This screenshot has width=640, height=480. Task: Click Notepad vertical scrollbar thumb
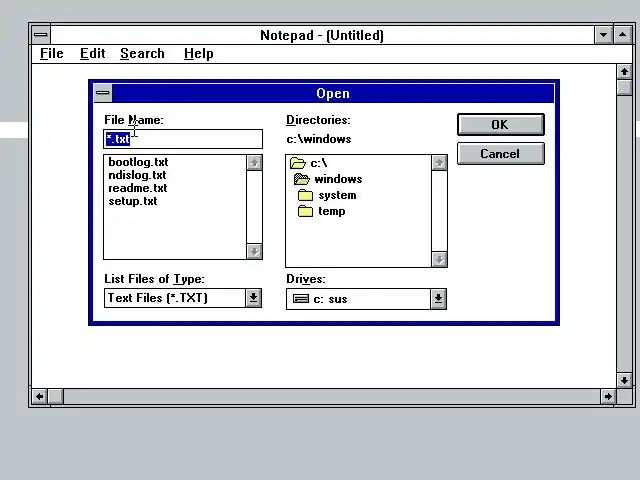click(624, 88)
